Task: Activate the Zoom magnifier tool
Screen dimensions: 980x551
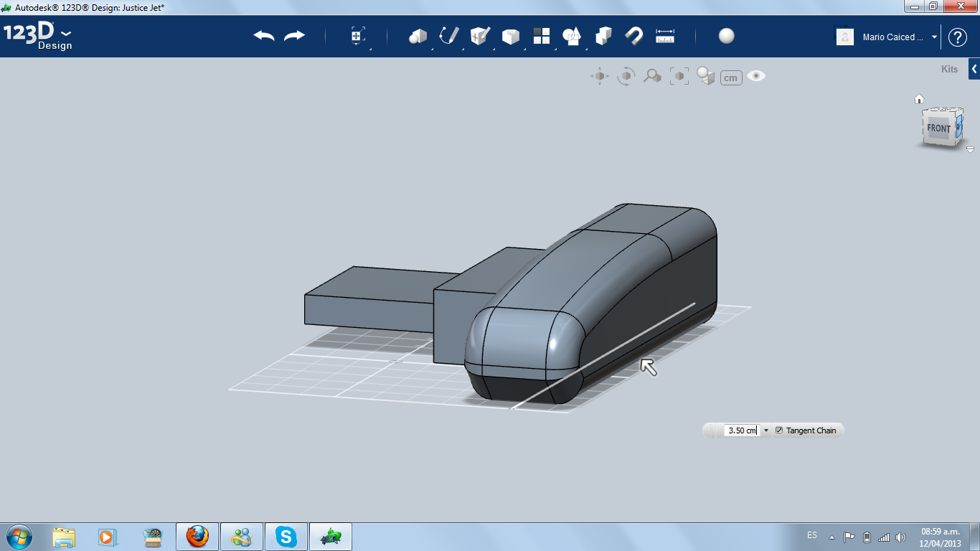Action: click(x=652, y=76)
